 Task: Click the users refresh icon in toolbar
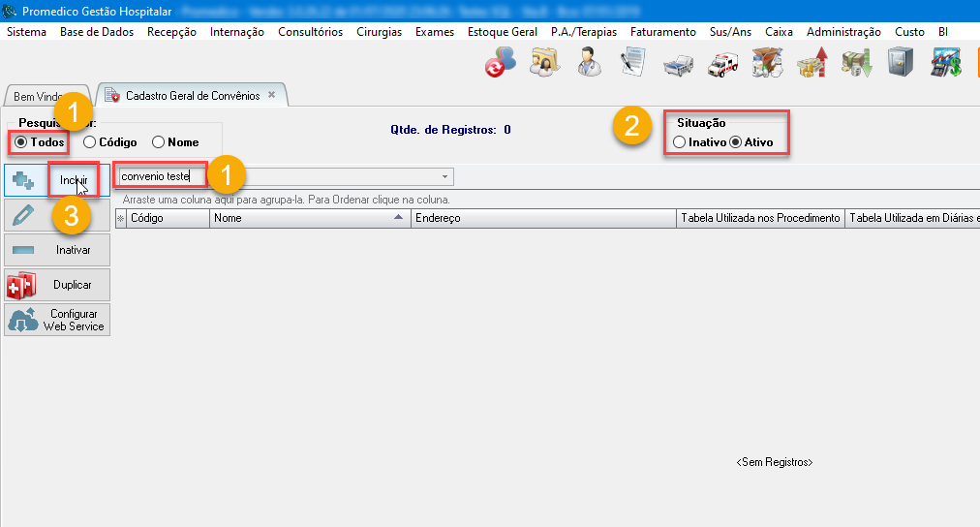click(x=500, y=64)
